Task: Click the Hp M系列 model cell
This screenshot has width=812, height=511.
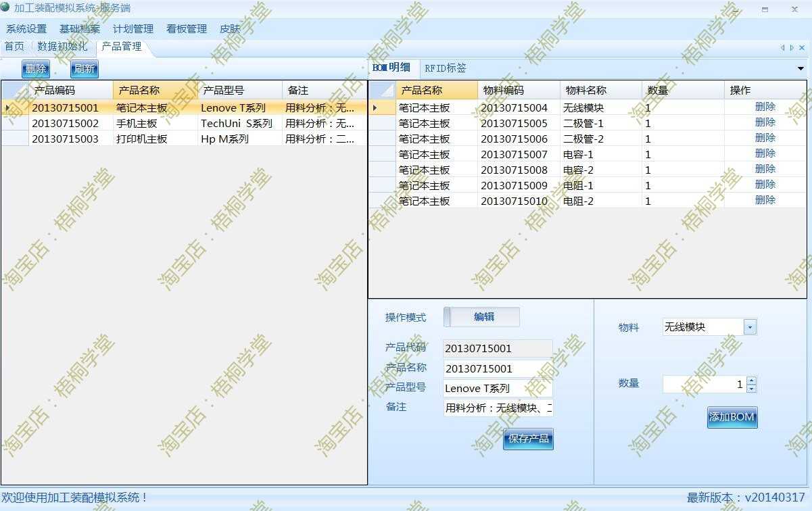Action: (x=240, y=139)
